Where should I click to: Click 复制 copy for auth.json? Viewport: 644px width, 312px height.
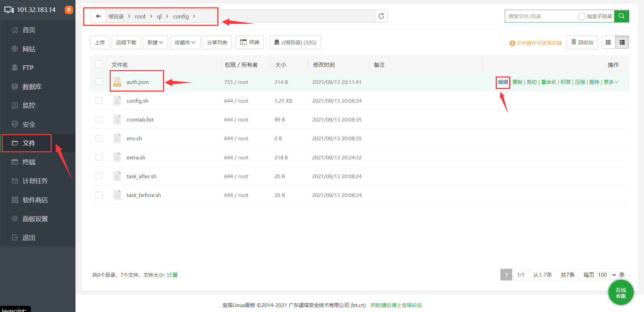pyautogui.click(x=517, y=82)
